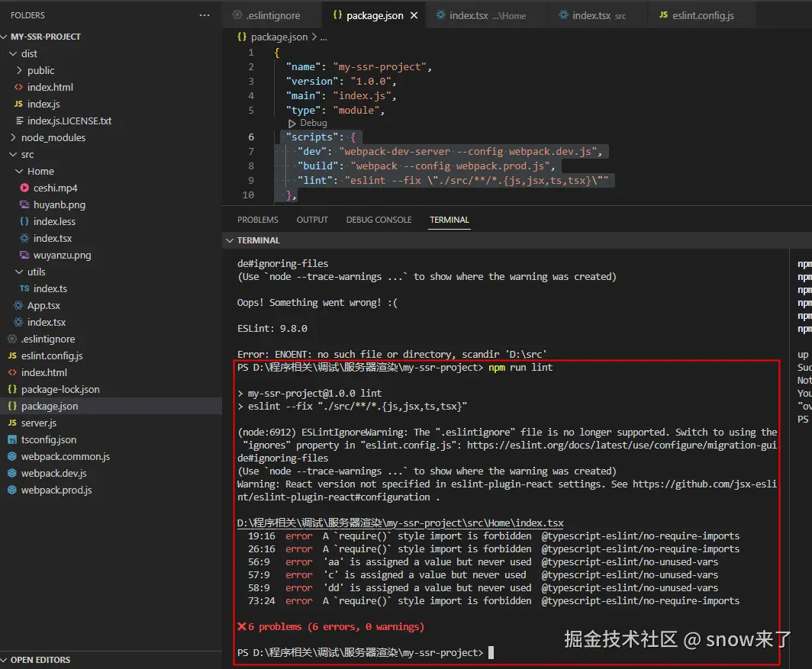Image resolution: width=812 pixels, height=669 pixels.
Task: Click the "dev" script line in editor
Action: pos(449,151)
